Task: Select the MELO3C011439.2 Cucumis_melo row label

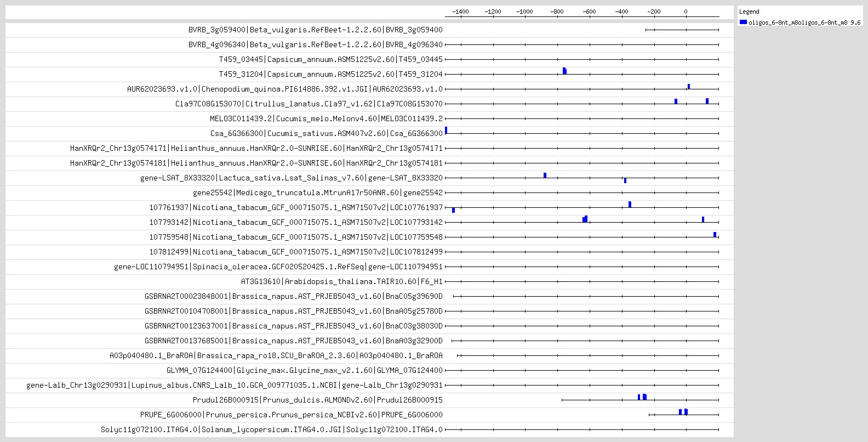Action: [x=327, y=118]
